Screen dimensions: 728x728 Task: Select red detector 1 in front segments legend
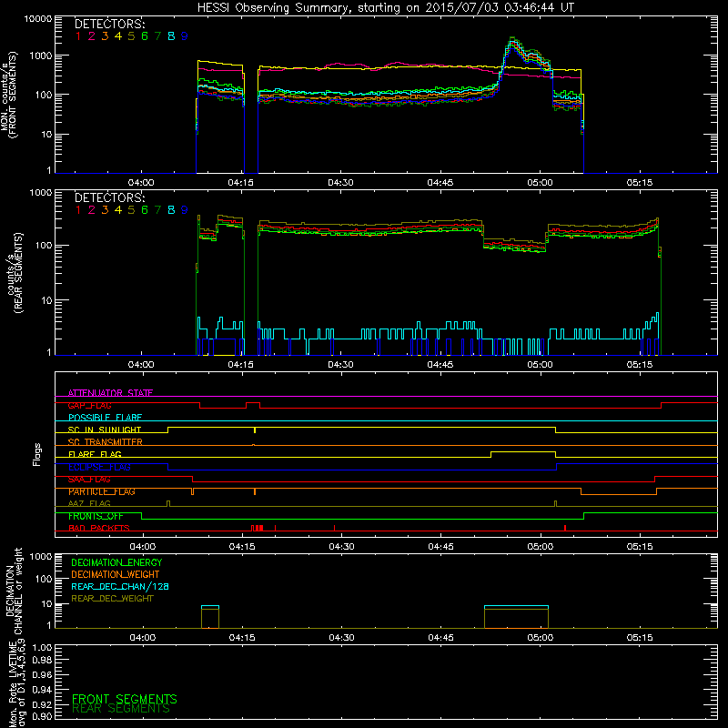[78, 36]
